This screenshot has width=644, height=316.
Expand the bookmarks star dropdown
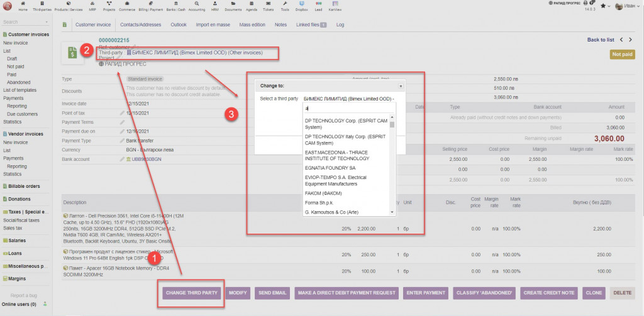click(x=604, y=6)
